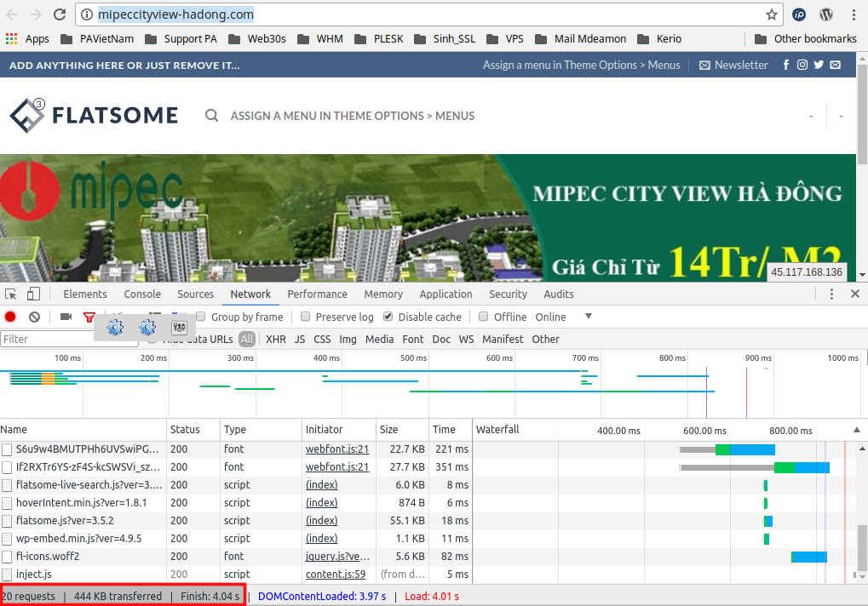Activate the inspect element picker in DevTools
The image size is (868, 606).
[x=10, y=294]
